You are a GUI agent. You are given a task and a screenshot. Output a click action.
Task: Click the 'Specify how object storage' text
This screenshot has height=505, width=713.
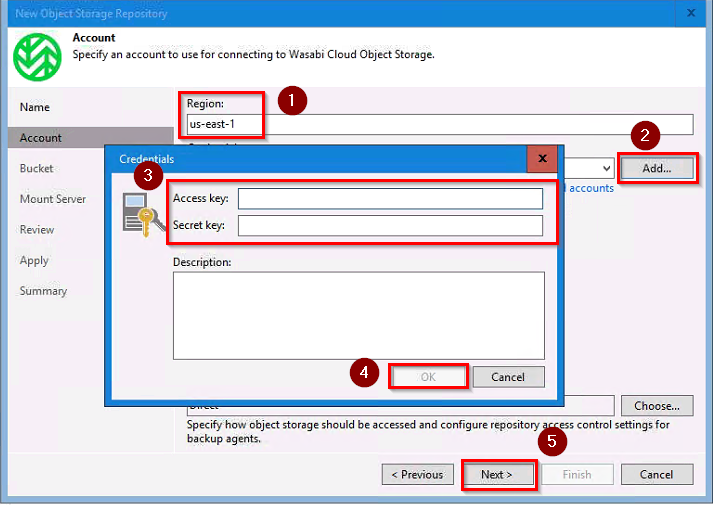click(428, 431)
